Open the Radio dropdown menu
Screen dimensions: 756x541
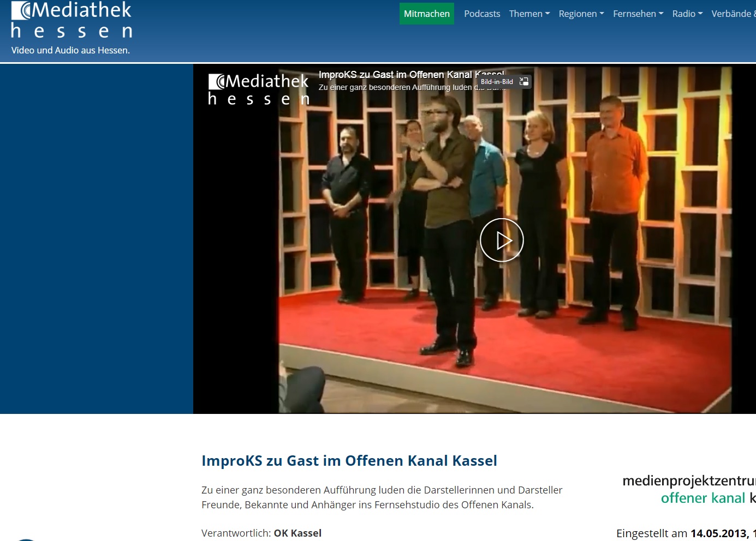[x=687, y=14]
